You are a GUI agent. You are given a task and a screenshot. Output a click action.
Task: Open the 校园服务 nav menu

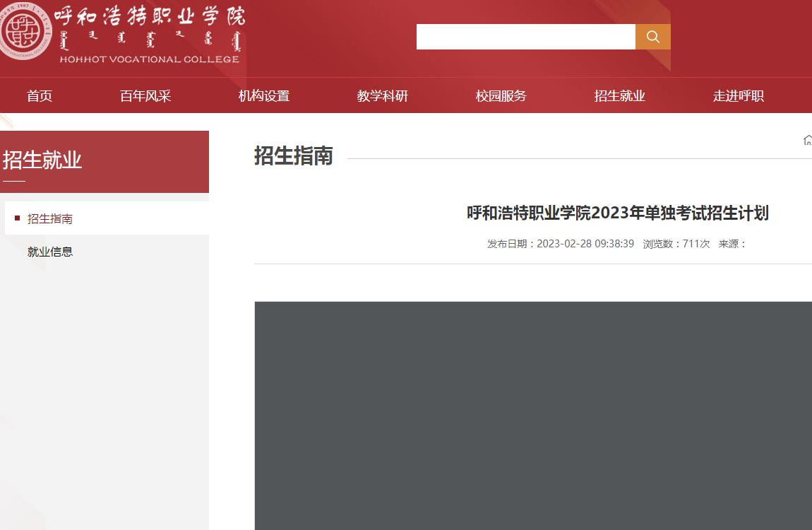pyautogui.click(x=501, y=96)
